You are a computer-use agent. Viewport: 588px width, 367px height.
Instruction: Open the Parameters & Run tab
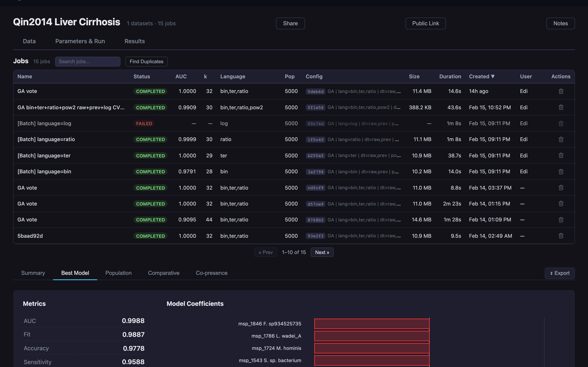pyautogui.click(x=80, y=41)
